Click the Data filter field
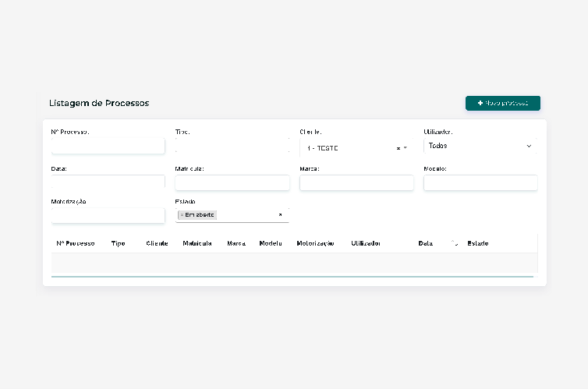Image resolution: width=588 pixels, height=389 pixels. point(108,182)
